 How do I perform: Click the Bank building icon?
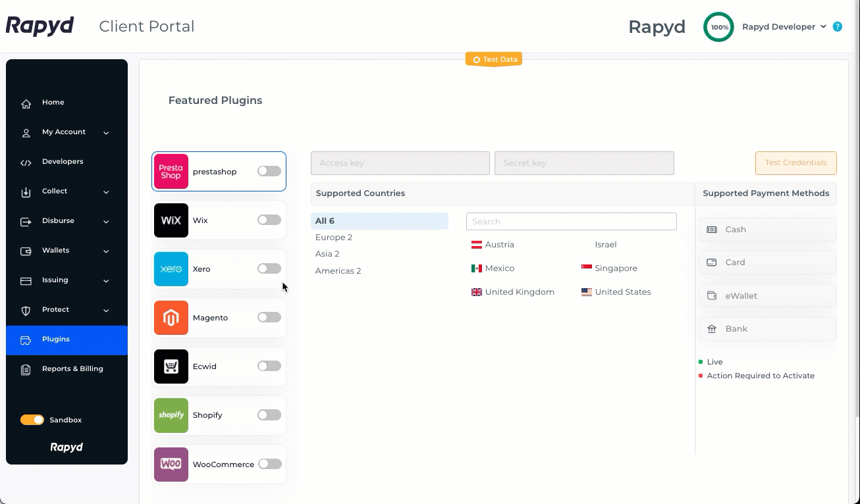[x=712, y=329]
